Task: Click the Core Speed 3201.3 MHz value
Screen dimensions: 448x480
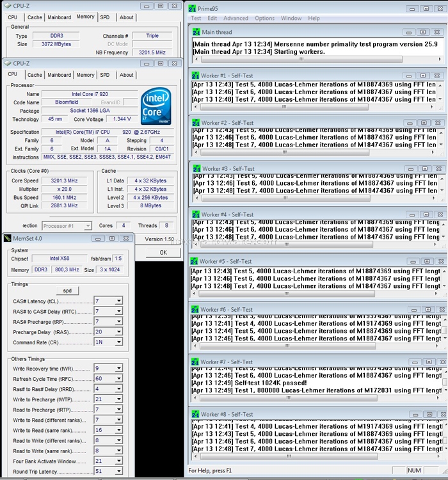Action: tap(64, 180)
